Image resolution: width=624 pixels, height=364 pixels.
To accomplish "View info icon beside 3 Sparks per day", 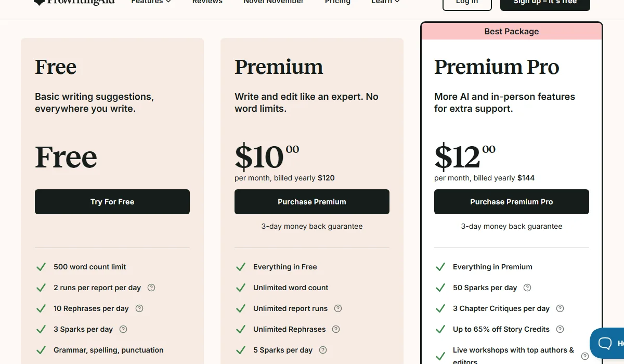I will click(123, 329).
